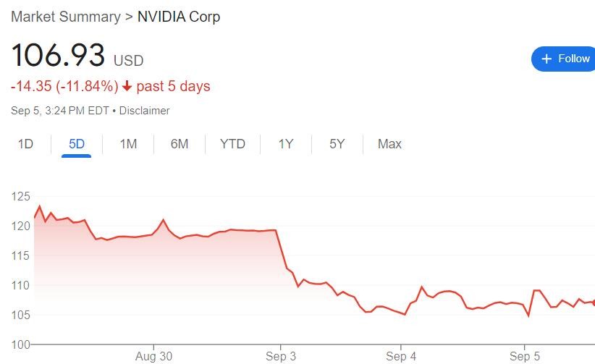
Task: Show the Max time range
Action: (x=389, y=144)
